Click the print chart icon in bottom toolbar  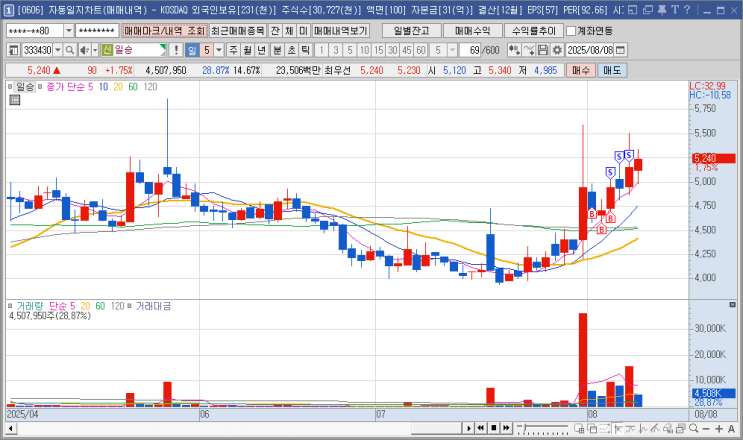tap(668, 429)
